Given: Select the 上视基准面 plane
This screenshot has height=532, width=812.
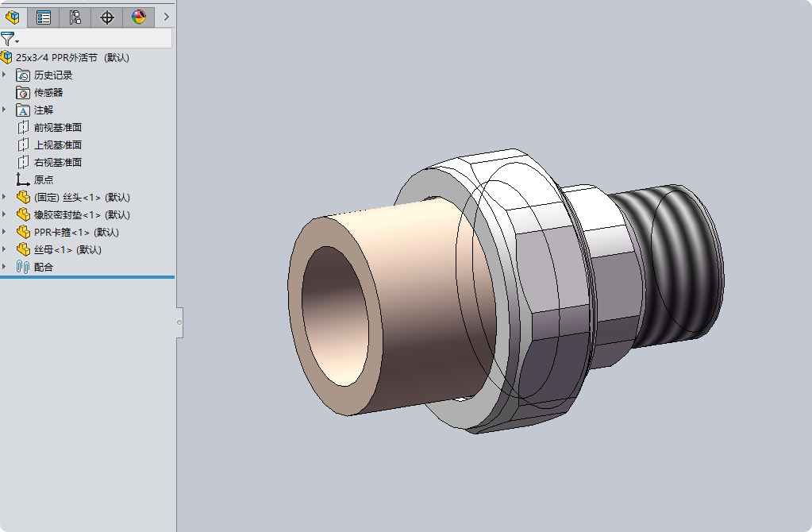Looking at the screenshot, I should [x=57, y=145].
